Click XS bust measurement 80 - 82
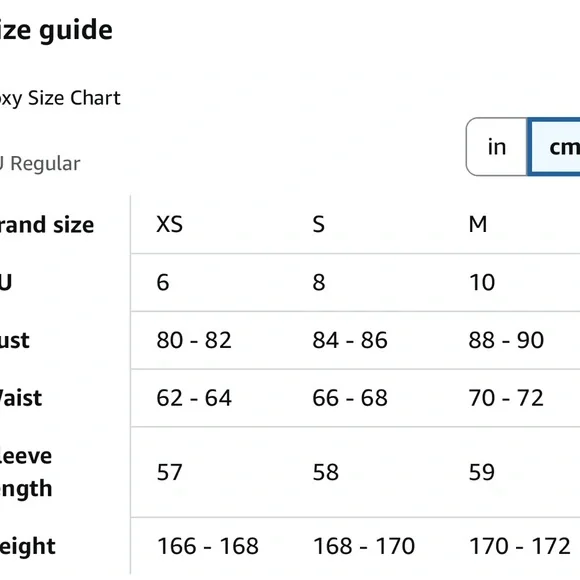This screenshot has width=580, height=580. click(194, 340)
